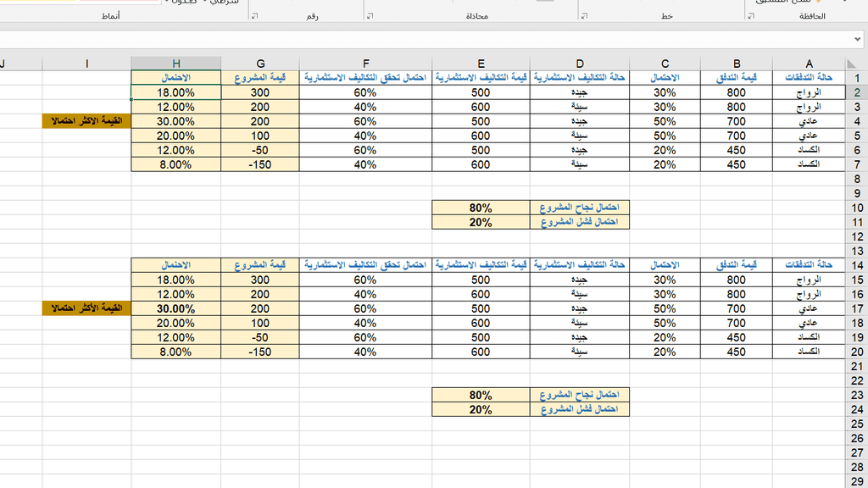This screenshot has height=488, width=868.
Task: Click cell 'احتمال نجاح المشروع' in row 23
Action: pos(580,395)
